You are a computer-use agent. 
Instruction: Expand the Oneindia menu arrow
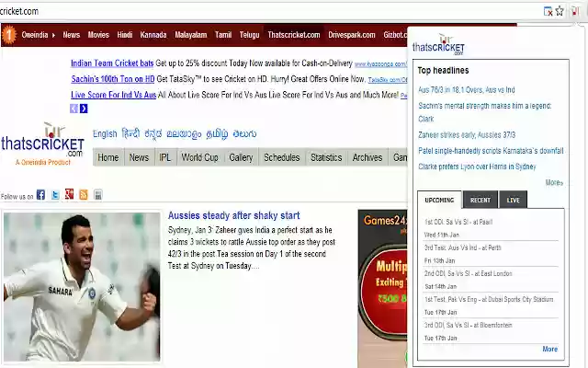[53, 35]
